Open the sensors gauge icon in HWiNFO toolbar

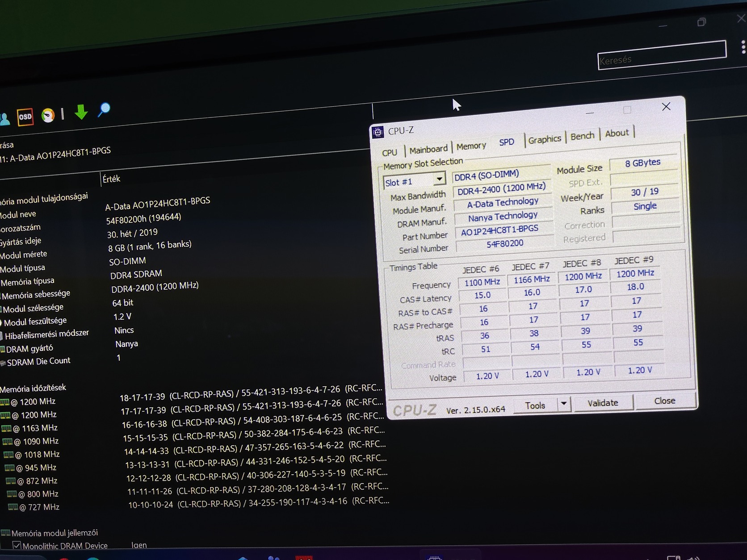tap(48, 115)
